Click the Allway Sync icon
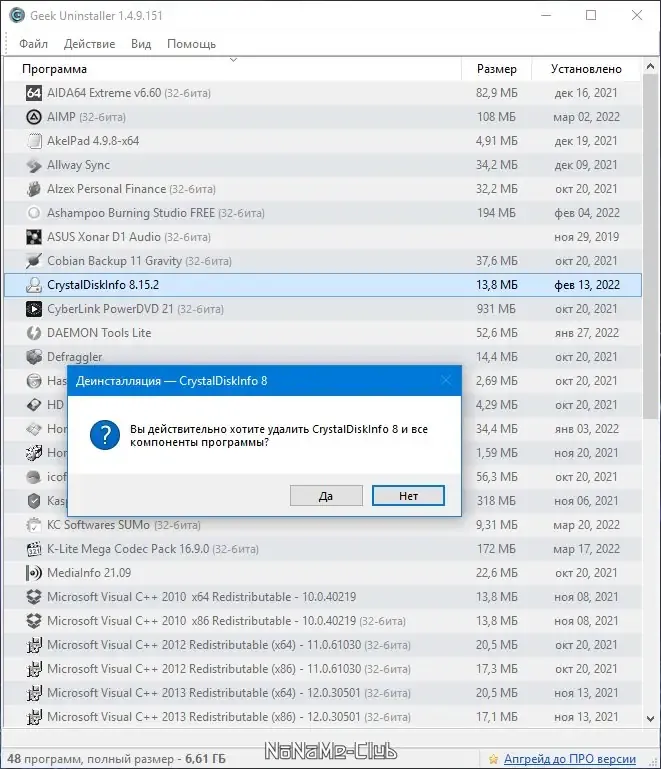This screenshot has width=661, height=769. click(x=33, y=165)
